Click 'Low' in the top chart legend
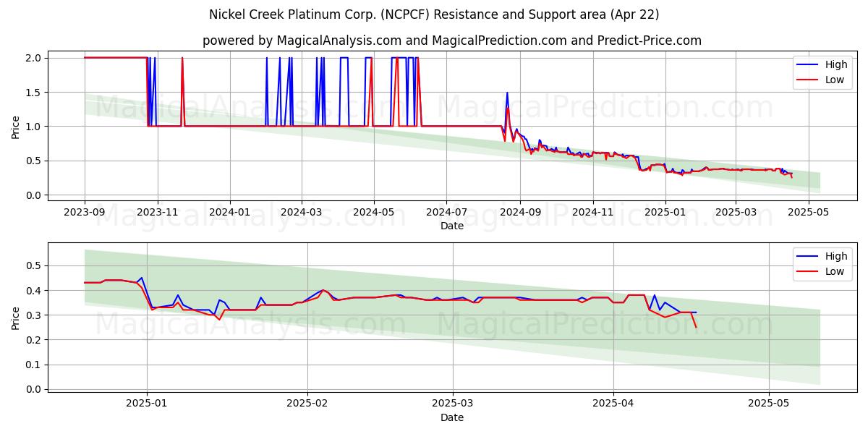 click(835, 80)
